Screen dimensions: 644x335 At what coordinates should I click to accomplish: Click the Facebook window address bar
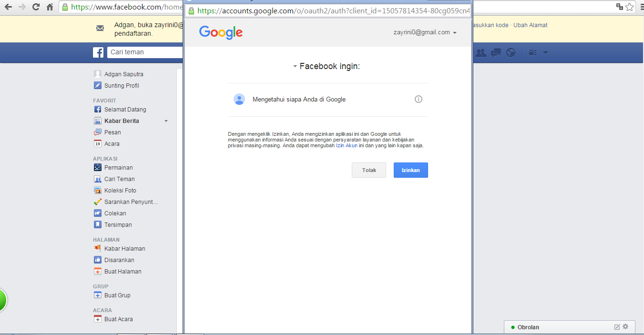[x=121, y=7]
